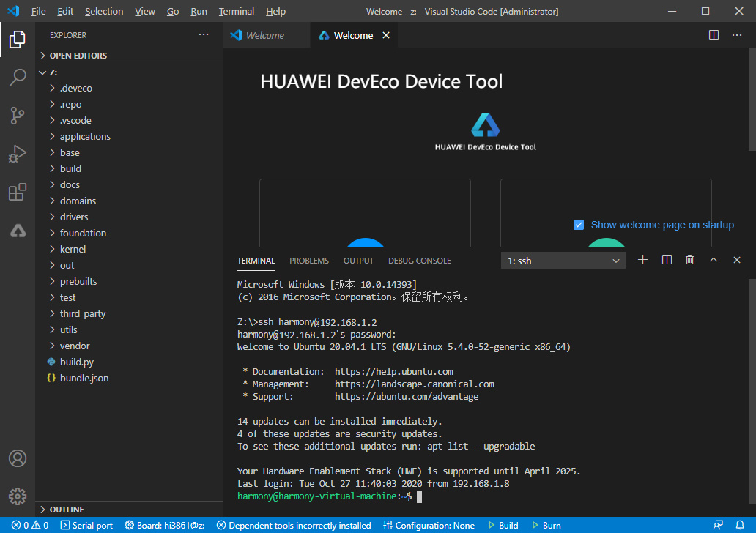
Task: Open Source Control view
Action: pos(18,116)
